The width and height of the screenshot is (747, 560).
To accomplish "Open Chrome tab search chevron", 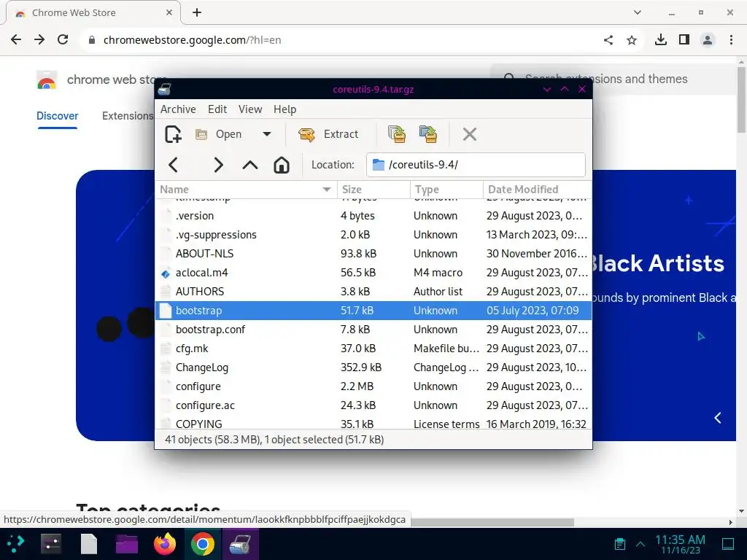I will tap(638, 12).
